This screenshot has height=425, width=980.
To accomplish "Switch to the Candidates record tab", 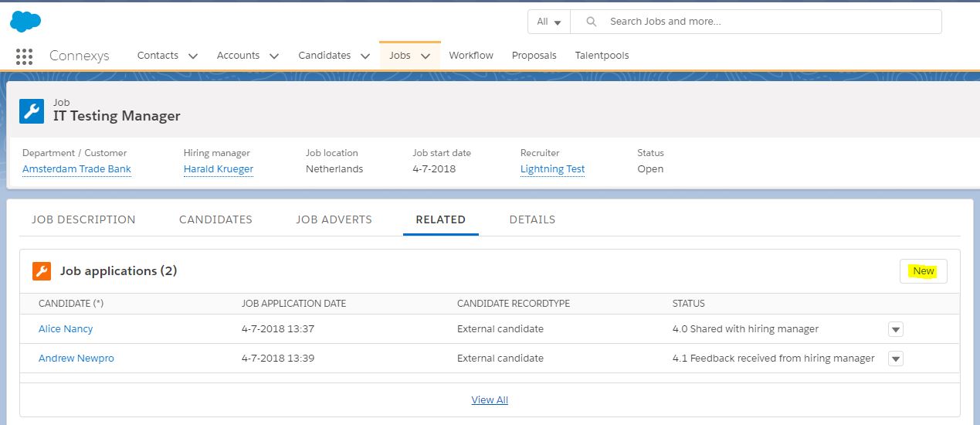I will [x=215, y=219].
